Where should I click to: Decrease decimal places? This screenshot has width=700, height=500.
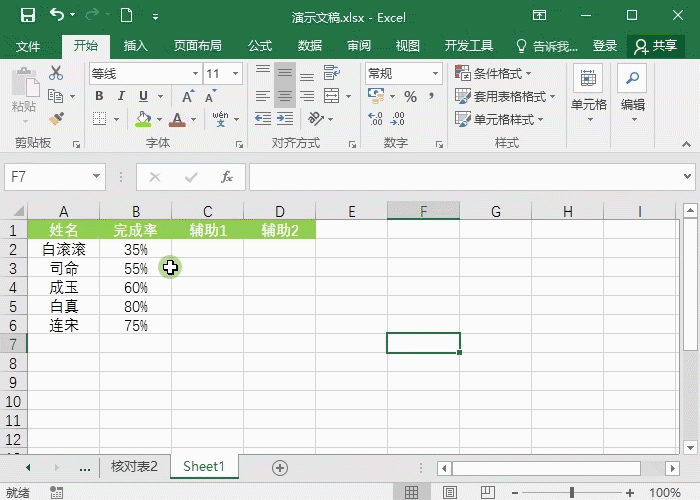click(x=397, y=119)
